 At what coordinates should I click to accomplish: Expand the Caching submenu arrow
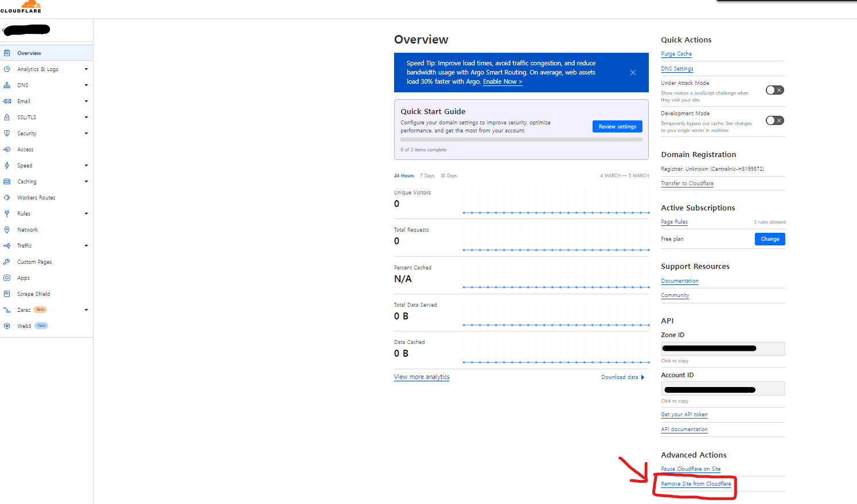click(x=86, y=181)
